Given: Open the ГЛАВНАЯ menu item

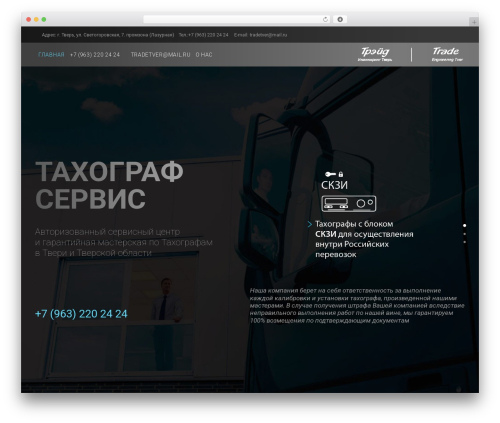Looking at the screenshot, I should (x=51, y=55).
